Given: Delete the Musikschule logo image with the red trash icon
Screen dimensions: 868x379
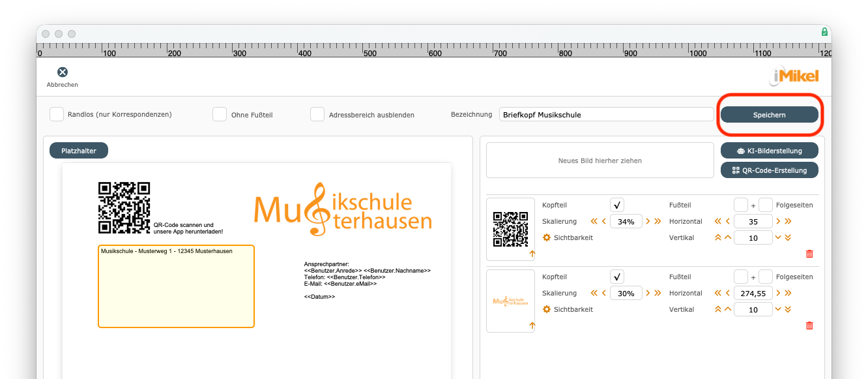Looking at the screenshot, I should point(809,326).
